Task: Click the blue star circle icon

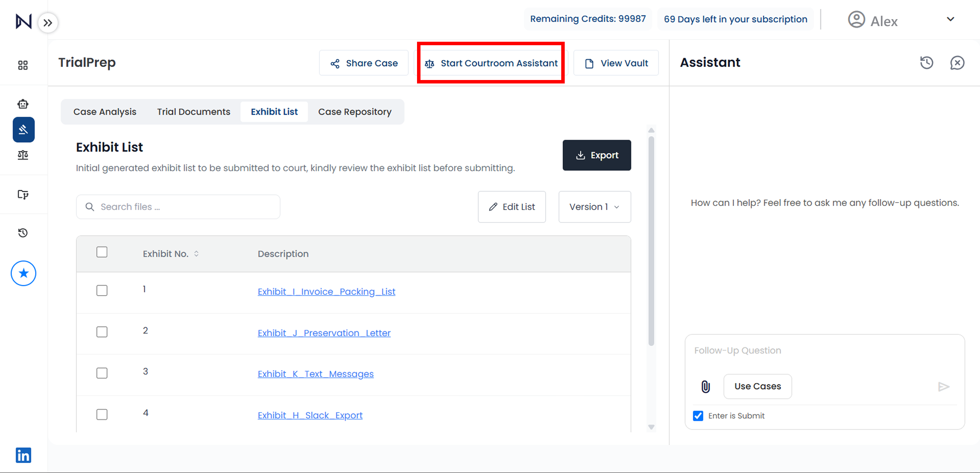Action: pyautogui.click(x=23, y=273)
